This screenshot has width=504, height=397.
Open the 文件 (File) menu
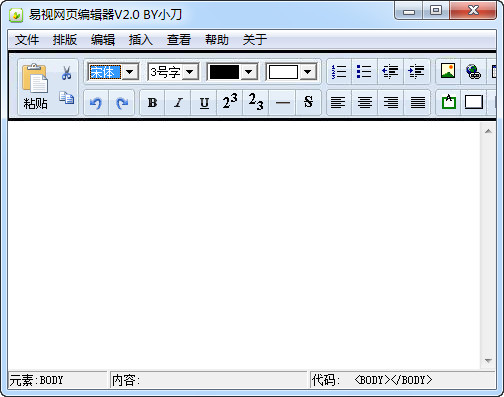pyautogui.click(x=27, y=40)
